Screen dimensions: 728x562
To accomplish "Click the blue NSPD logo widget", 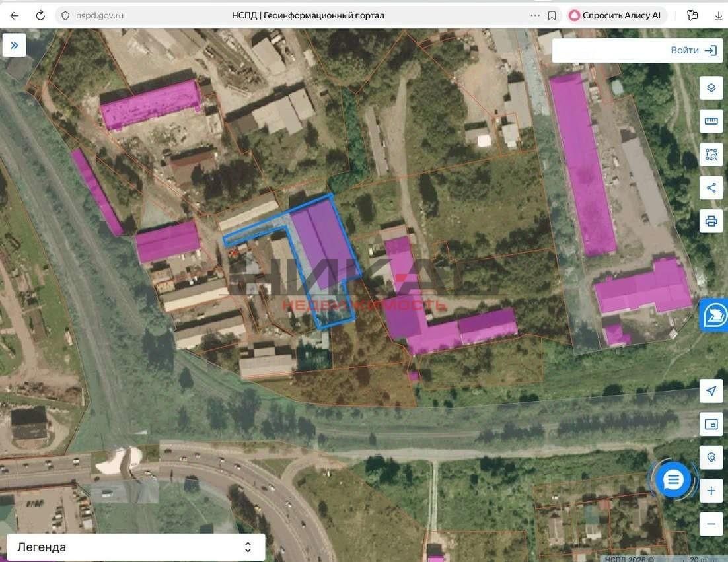I will [x=714, y=315].
